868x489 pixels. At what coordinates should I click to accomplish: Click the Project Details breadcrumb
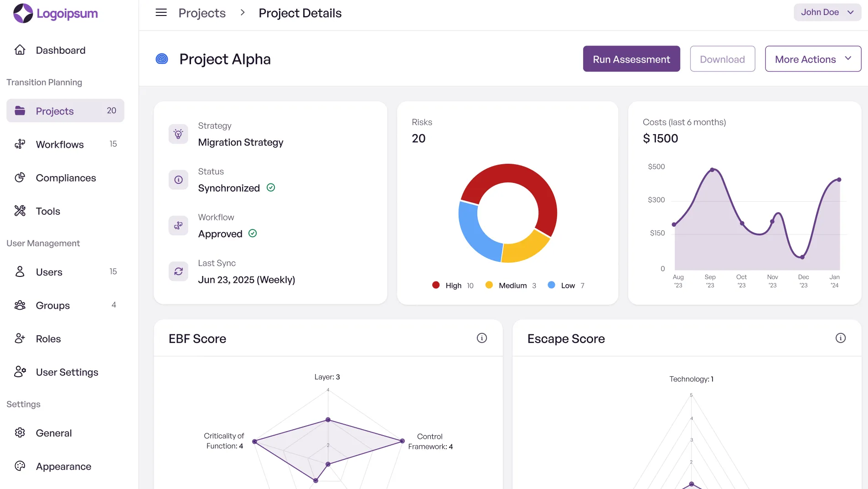pyautogui.click(x=300, y=13)
